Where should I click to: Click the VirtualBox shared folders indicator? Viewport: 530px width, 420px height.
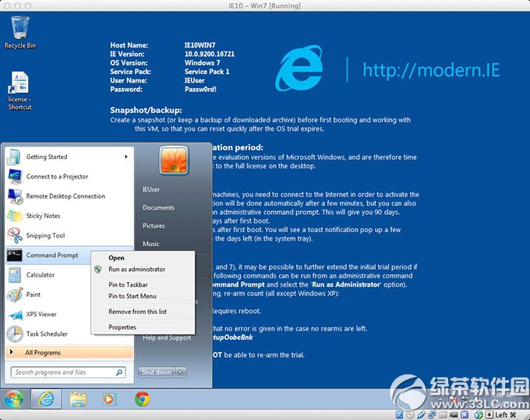click(443, 415)
